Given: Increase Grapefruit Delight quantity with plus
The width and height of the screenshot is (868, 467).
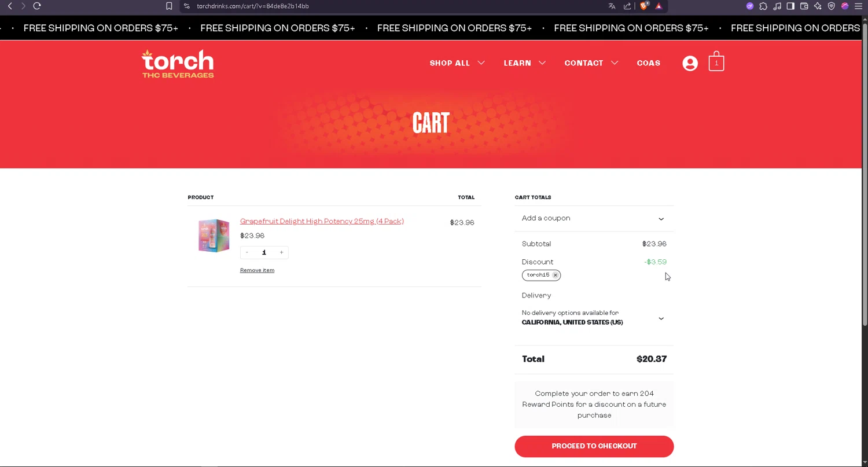Looking at the screenshot, I should tap(281, 252).
